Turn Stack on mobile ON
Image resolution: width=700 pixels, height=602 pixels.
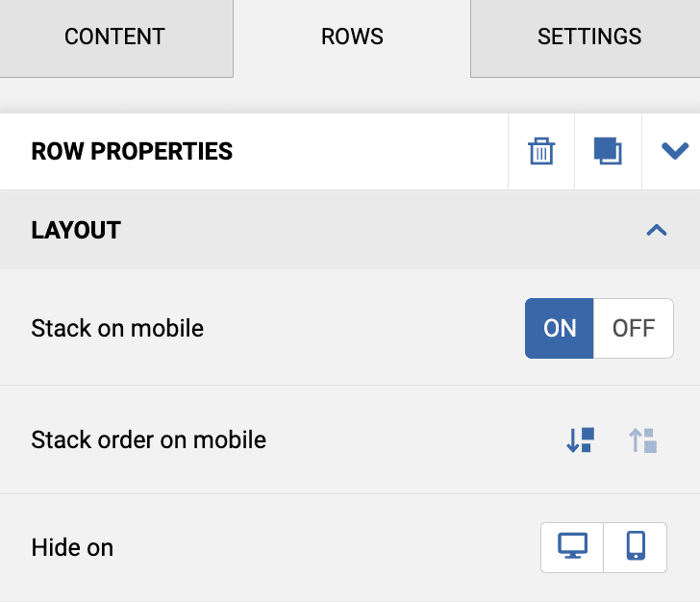560,328
